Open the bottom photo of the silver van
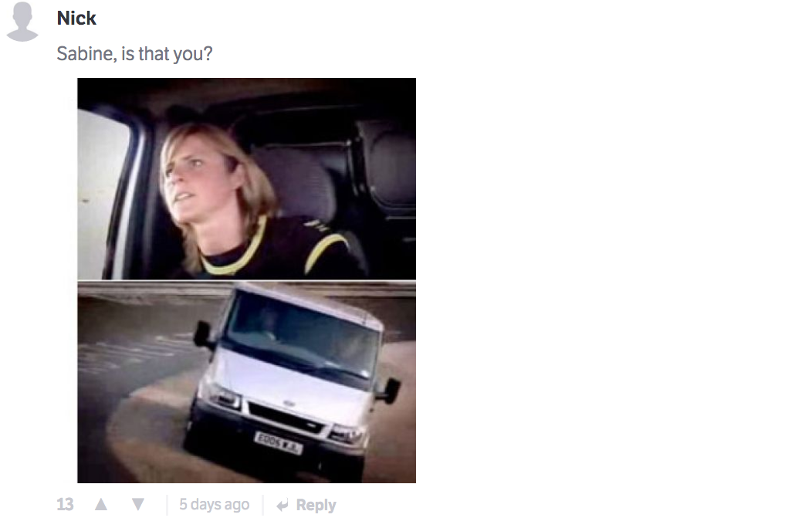The width and height of the screenshot is (812, 528). click(x=246, y=382)
